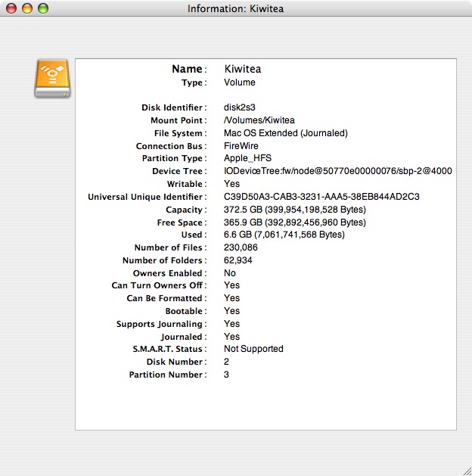472x476 pixels.
Task: Click the connection bus value 'FireWire'
Action: point(241,146)
